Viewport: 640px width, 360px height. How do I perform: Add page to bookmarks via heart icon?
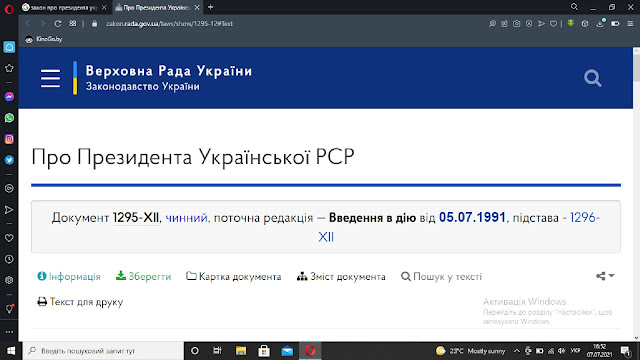[553, 24]
